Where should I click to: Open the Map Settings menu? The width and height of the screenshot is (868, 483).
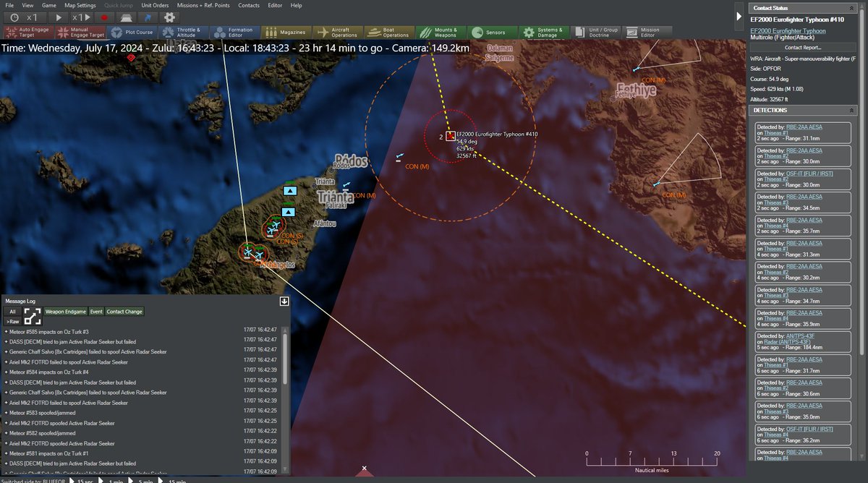(x=80, y=5)
